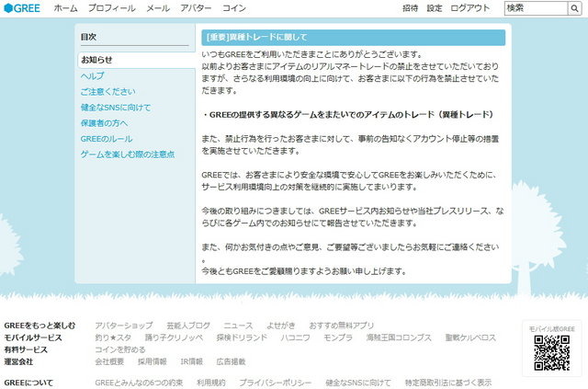Open ご注意ください sidebar link
Image resolution: width=588 pixels, height=389 pixels.
(x=107, y=92)
